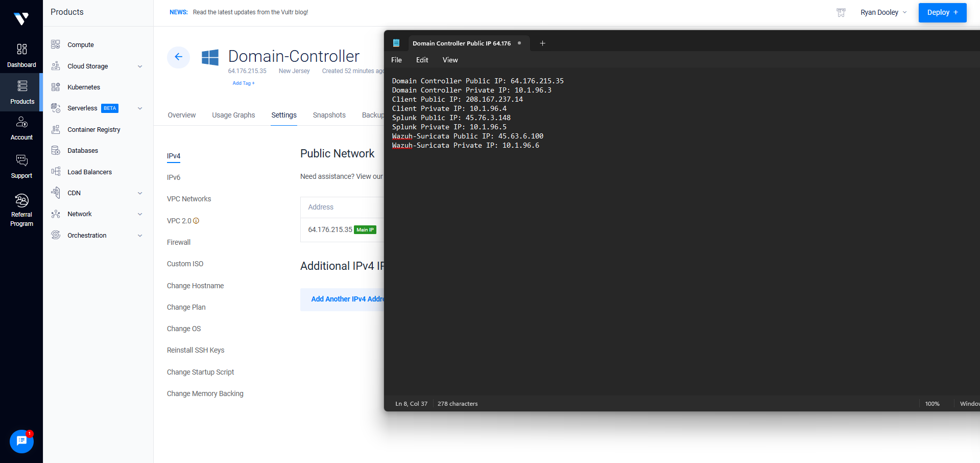Open the Support sidebar icon
This screenshot has height=463, width=980.
[21, 160]
